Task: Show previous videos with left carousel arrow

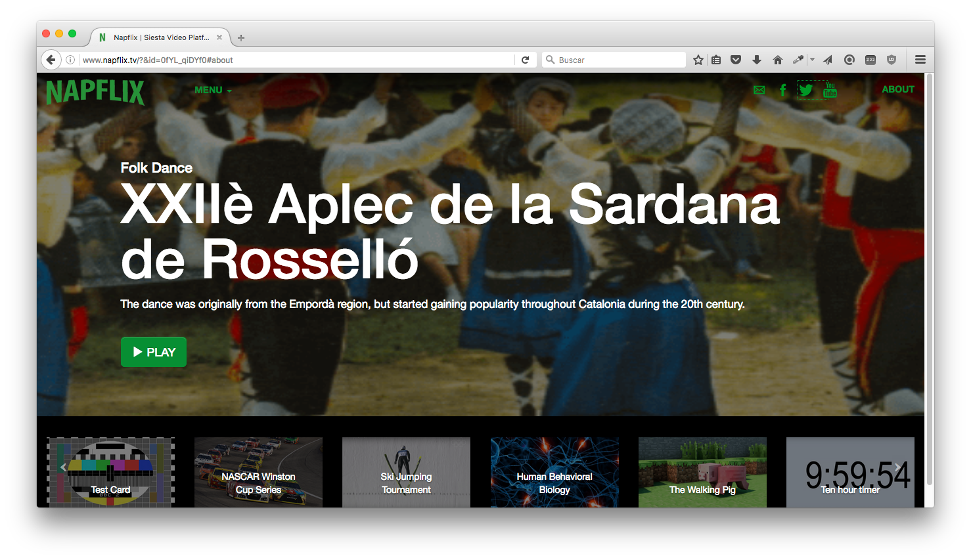Action: [x=63, y=467]
